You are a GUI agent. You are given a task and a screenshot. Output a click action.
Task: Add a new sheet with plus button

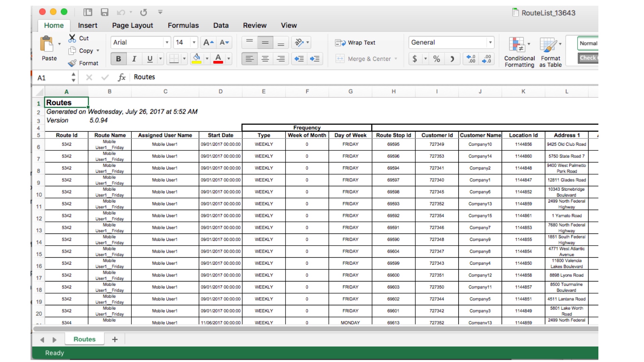[x=115, y=340]
